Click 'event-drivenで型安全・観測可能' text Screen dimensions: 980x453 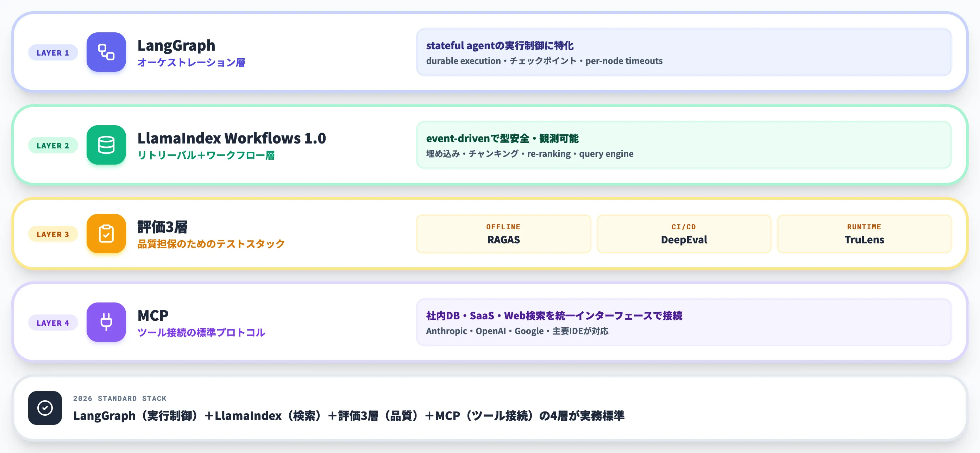[x=502, y=138]
